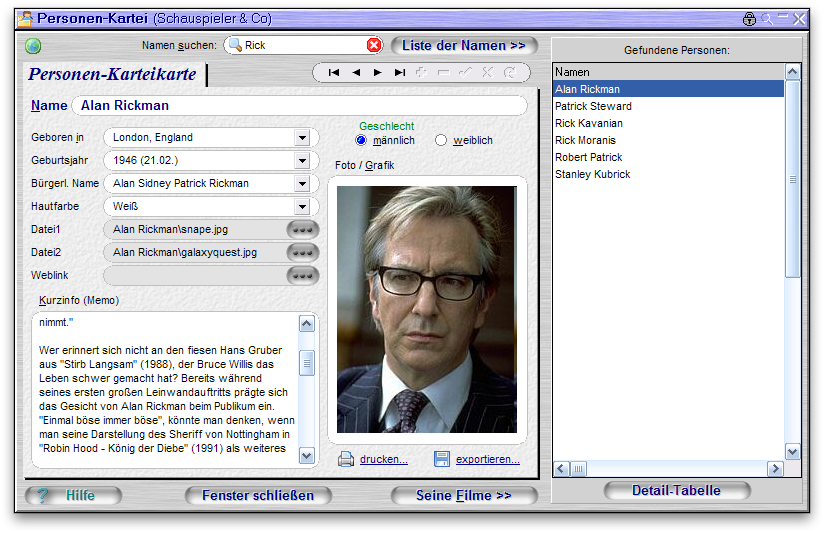Click the refresh record icon
Viewport: 824px width, 533px height.
point(509,73)
